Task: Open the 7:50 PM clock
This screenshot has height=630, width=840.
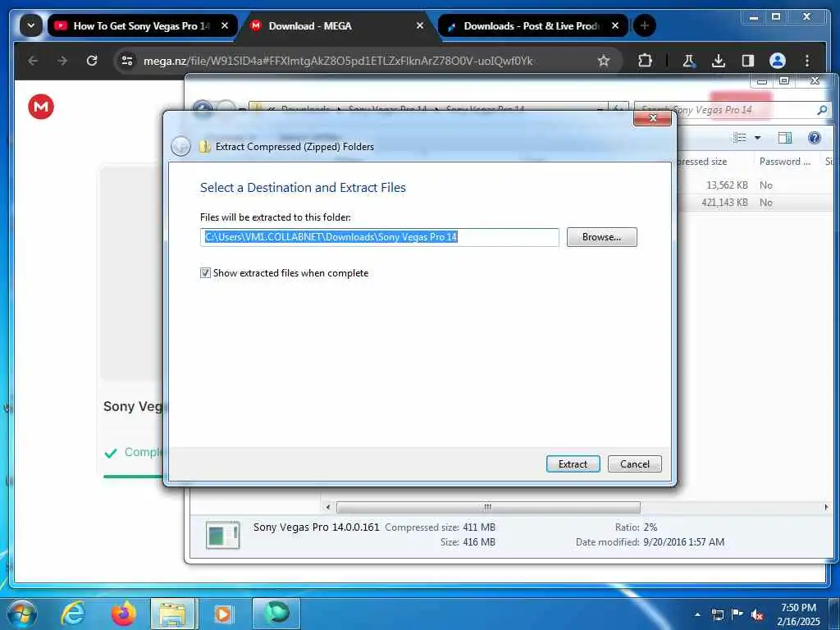Action: click(798, 614)
